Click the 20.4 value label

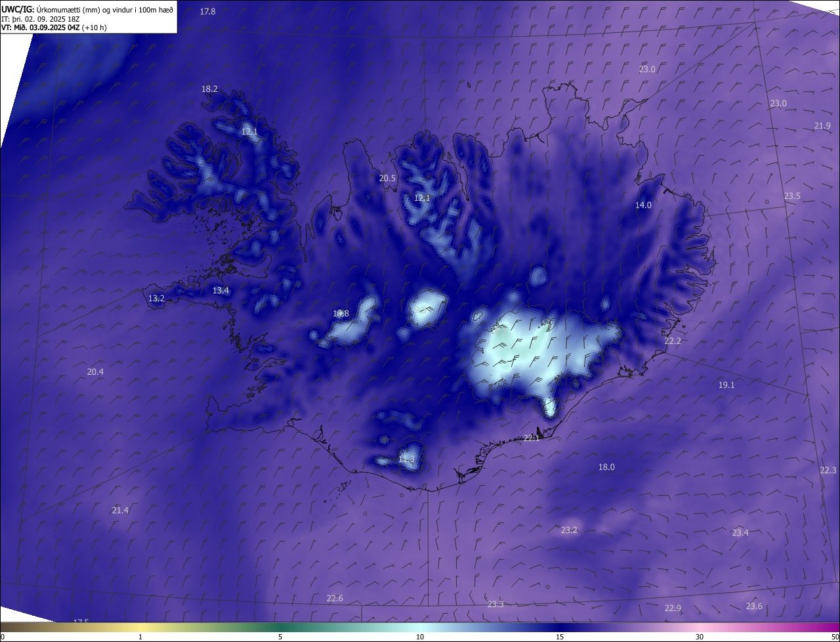[x=95, y=372]
